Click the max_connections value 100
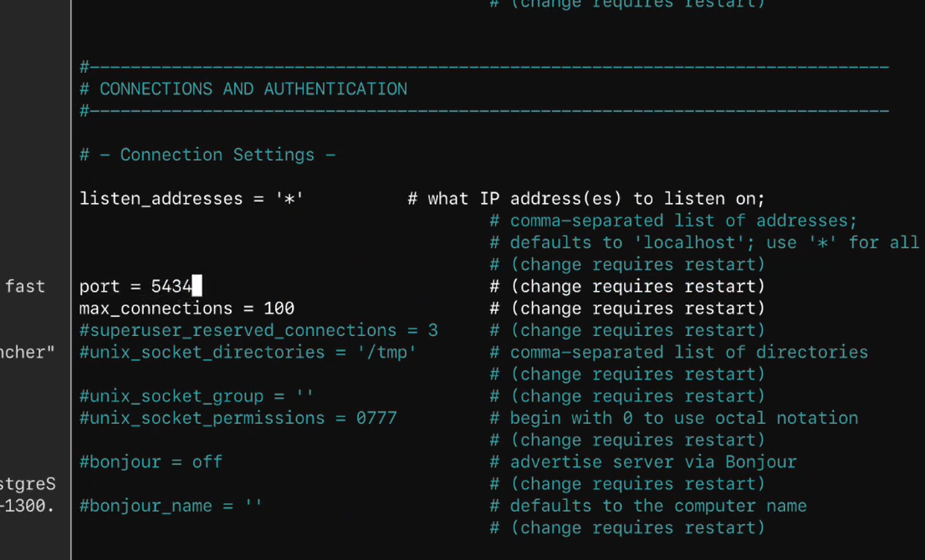The width and height of the screenshot is (925, 560). click(279, 308)
